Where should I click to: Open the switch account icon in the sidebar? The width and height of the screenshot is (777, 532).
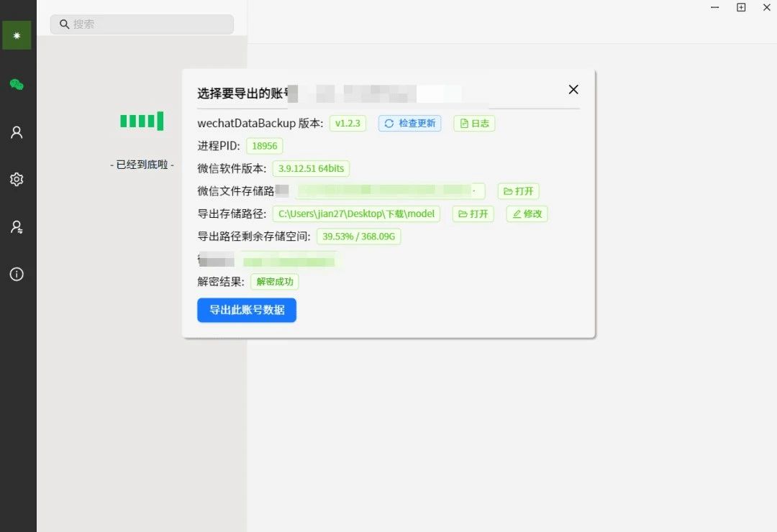pos(17,227)
